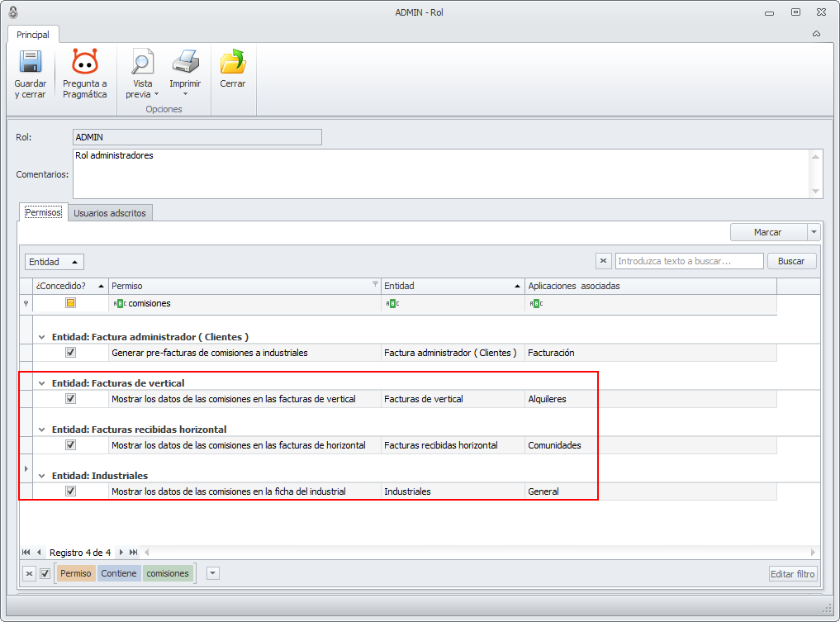
Task: Click the Comentarios scrollbar up arrow
Action: click(x=816, y=156)
